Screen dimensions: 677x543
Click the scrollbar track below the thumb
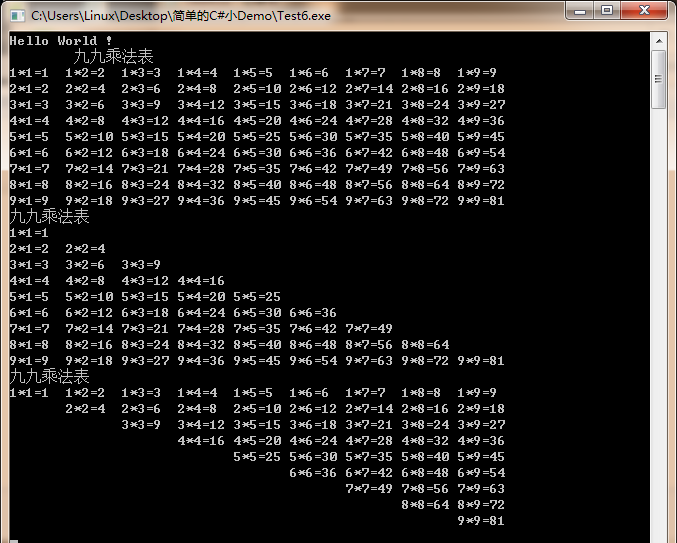click(x=659, y=324)
